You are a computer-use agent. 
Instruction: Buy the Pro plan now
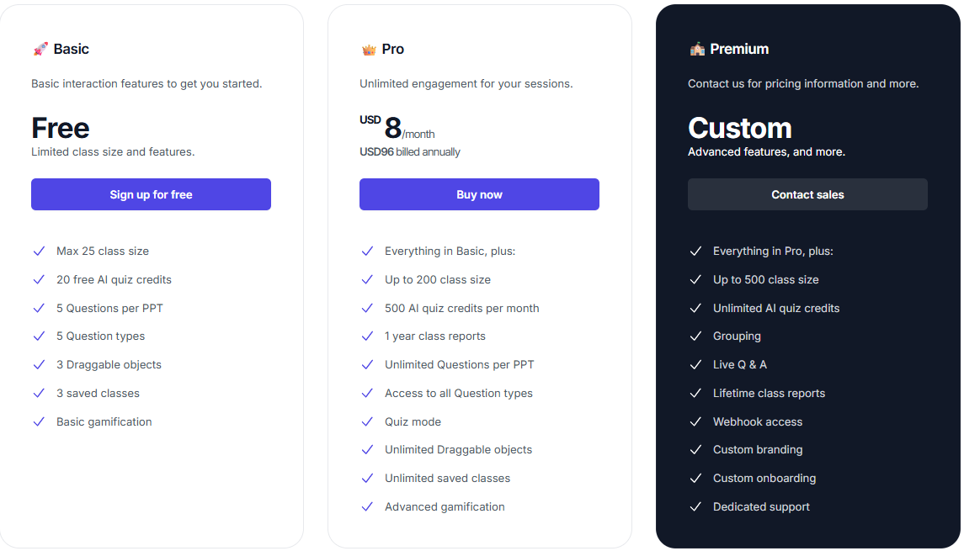tap(479, 194)
